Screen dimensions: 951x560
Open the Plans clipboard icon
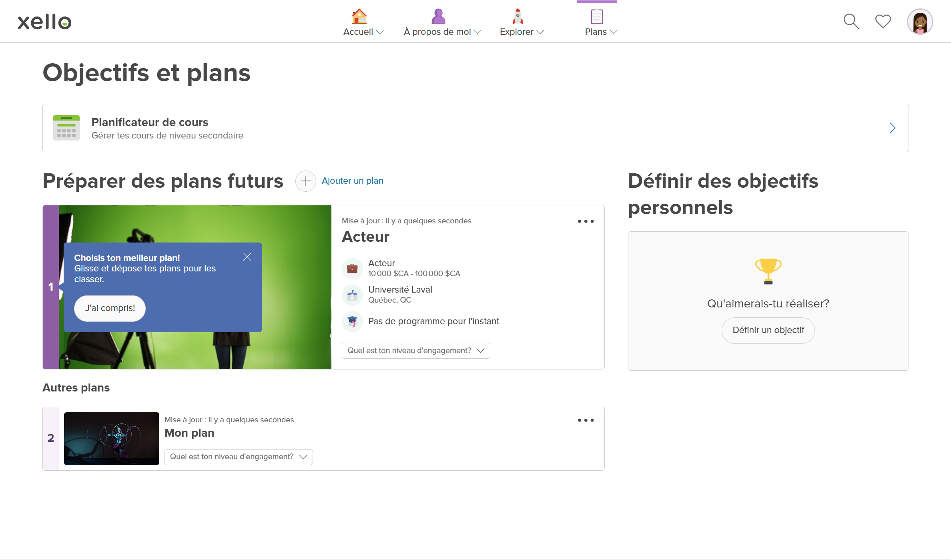pyautogui.click(x=596, y=16)
